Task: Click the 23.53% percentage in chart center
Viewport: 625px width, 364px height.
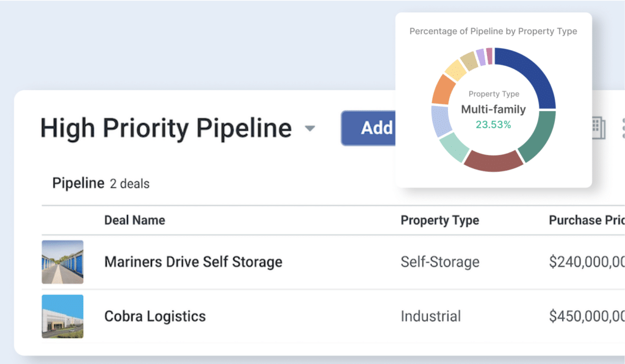Action: click(494, 125)
